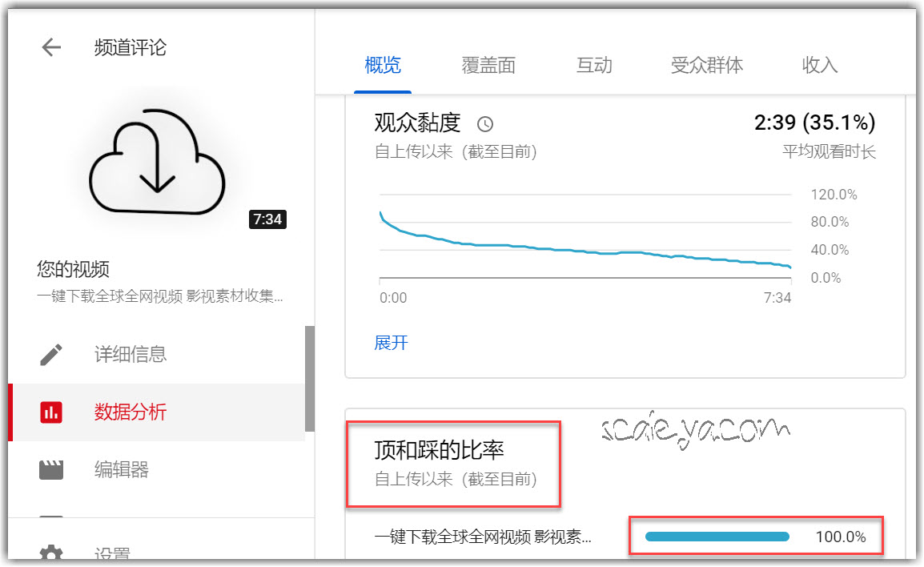Select the red 数据分析 chart icon
Image resolution: width=924 pixels, height=567 pixels.
coord(51,412)
